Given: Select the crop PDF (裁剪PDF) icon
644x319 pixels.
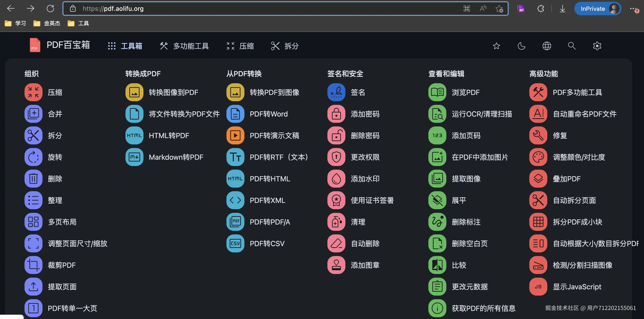Looking at the screenshot, I should pos(33,265).
